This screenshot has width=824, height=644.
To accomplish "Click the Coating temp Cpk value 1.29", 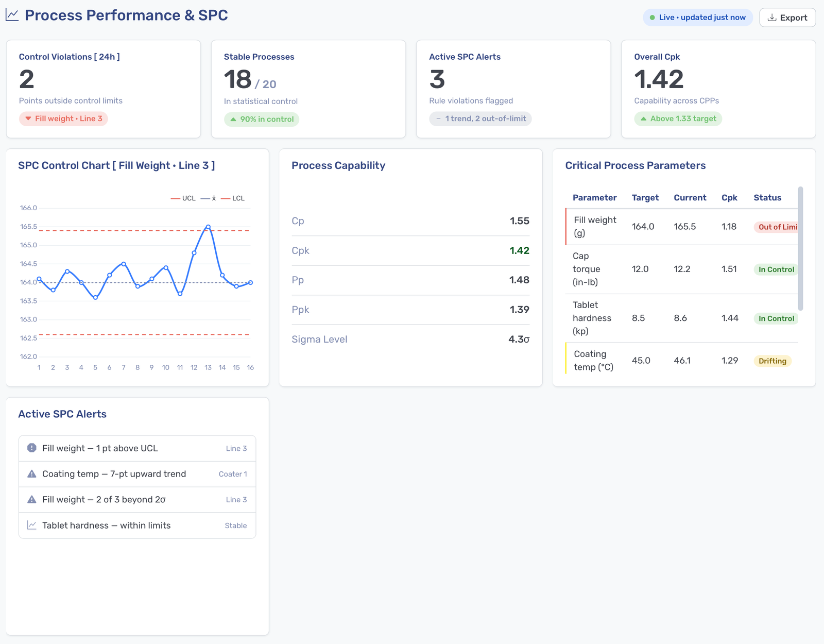I will point(730,361).
